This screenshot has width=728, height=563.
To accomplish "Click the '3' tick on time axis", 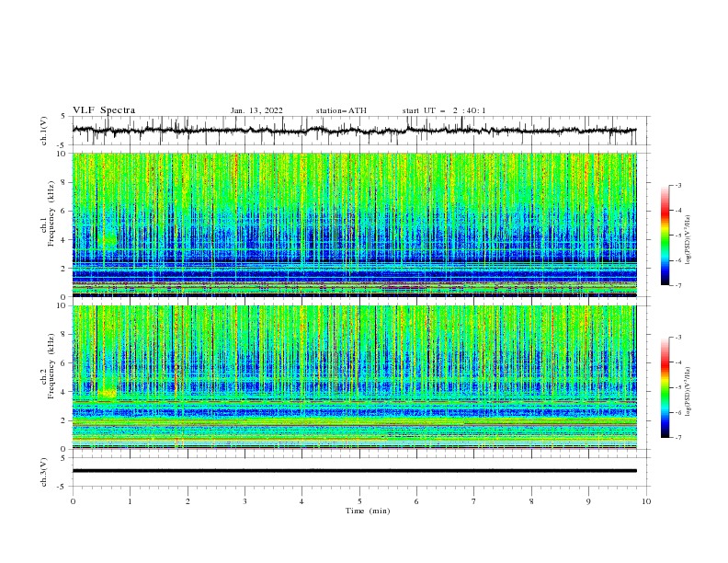I will [x=245, y=501].
